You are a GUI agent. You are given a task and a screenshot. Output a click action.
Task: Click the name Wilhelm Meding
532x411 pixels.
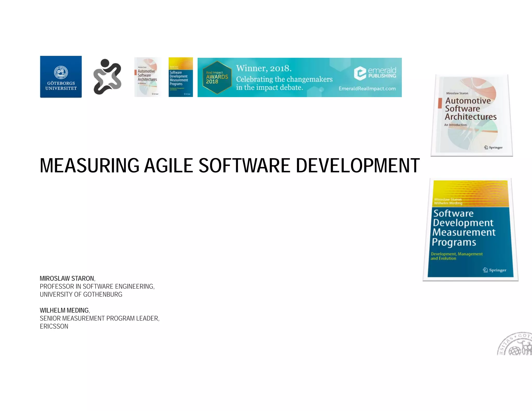pos(64,310)
